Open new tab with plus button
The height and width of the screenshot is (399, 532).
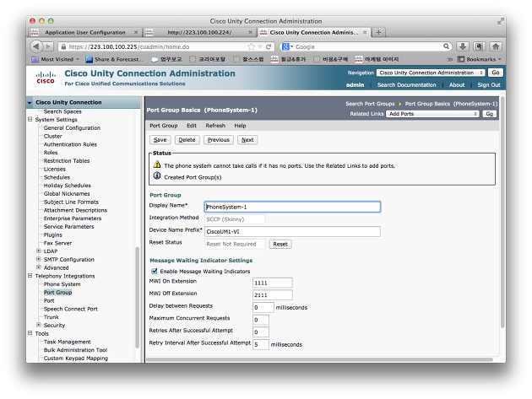[x=378, y=33]
